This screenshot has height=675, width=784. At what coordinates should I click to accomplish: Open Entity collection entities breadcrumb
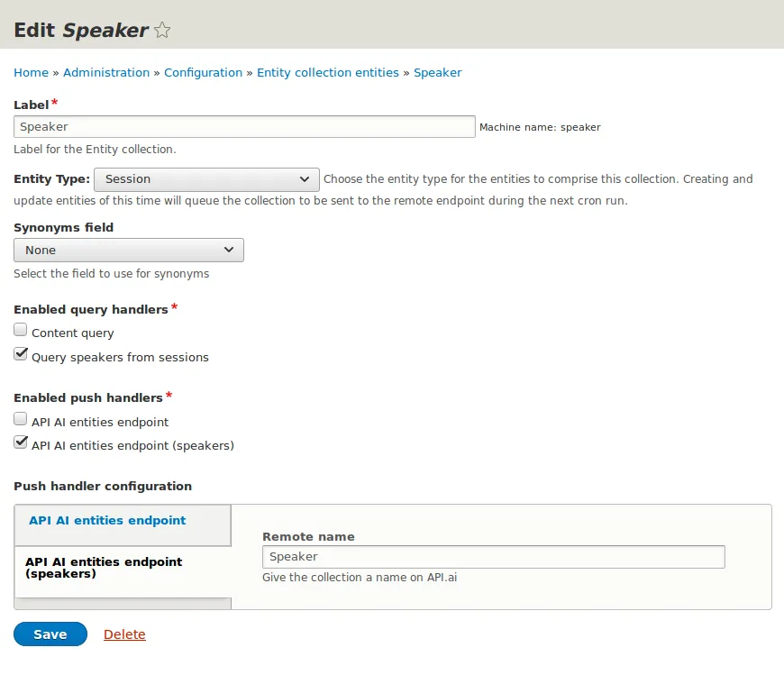327,72
